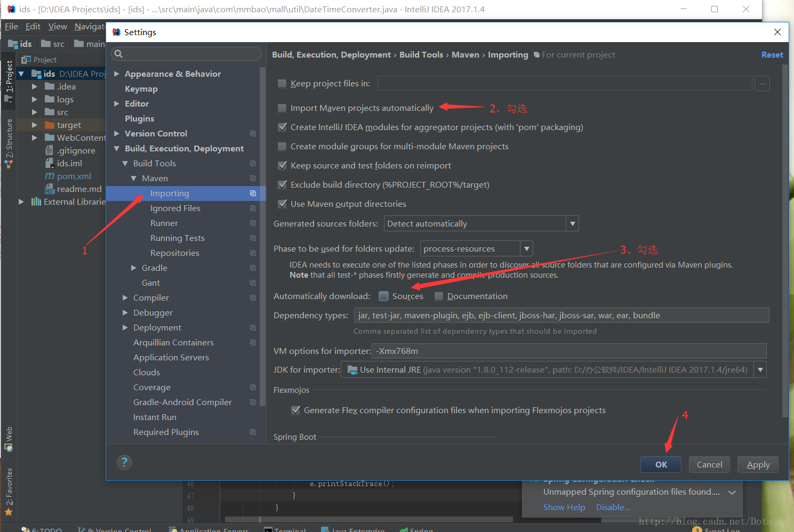The width and height of the screenshot is (794, 532).
Task: Toggle Create IntelliJ IDEA modules for aggregator projects
Action: pyautogui.click(x=282, y=127)
